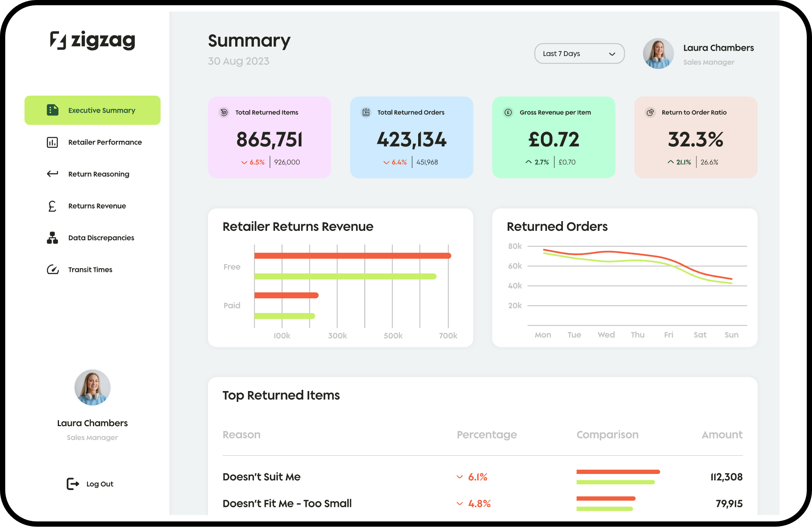Click the Retailer Performance chart icon

pos(52,142)
